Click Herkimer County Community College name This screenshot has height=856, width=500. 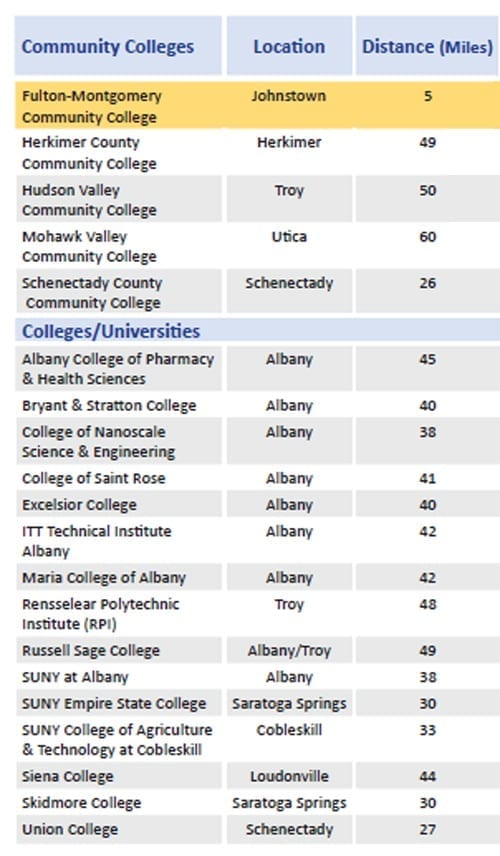tap(89, 153)
